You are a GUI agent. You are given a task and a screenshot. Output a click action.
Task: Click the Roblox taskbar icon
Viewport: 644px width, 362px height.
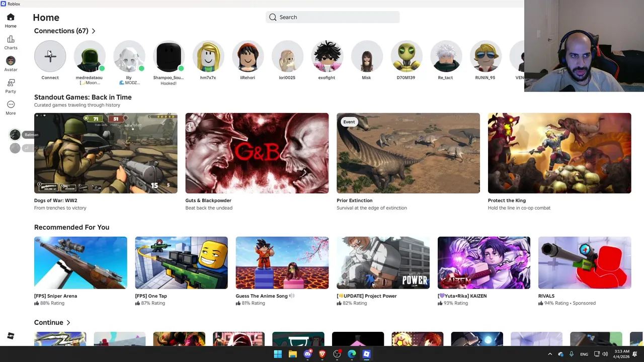click(366, 354)
